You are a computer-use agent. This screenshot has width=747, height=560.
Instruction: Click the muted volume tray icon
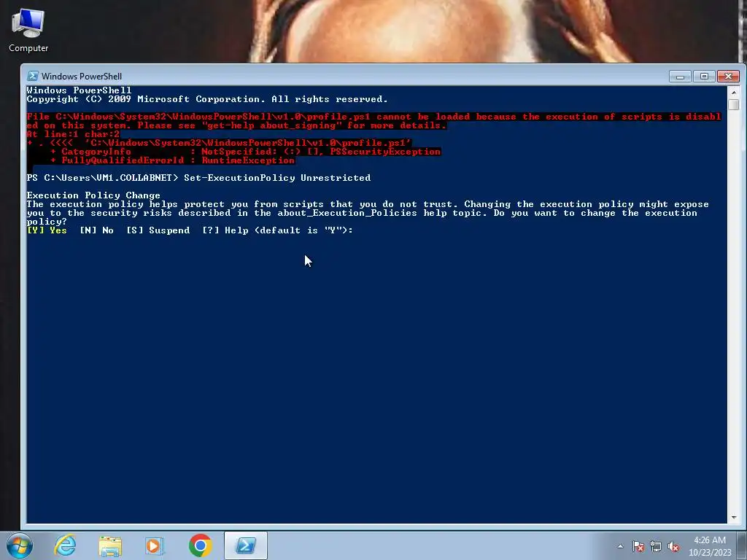point(673,546)
